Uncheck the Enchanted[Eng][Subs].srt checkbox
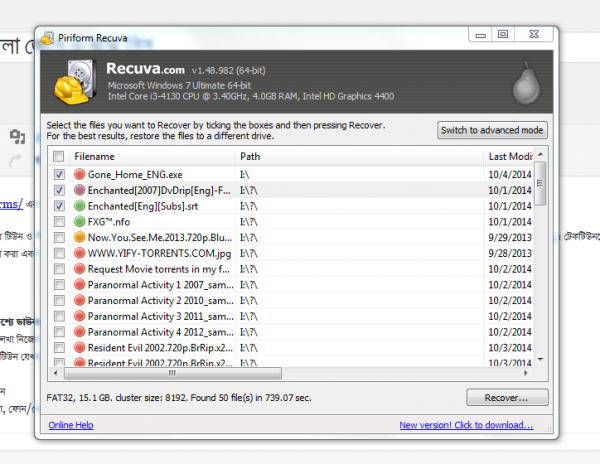The height and width of the screenshot is (464, 600). click(x=59, y=206)
